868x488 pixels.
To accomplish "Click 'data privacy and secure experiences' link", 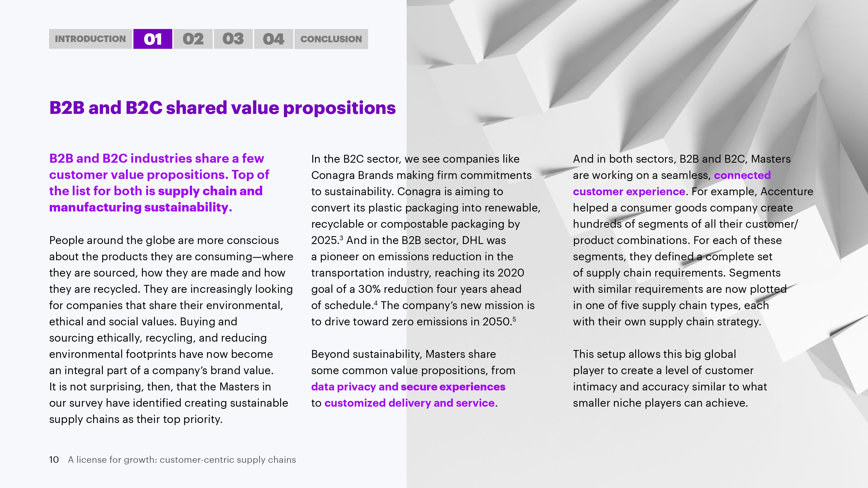I will (408, 387).
